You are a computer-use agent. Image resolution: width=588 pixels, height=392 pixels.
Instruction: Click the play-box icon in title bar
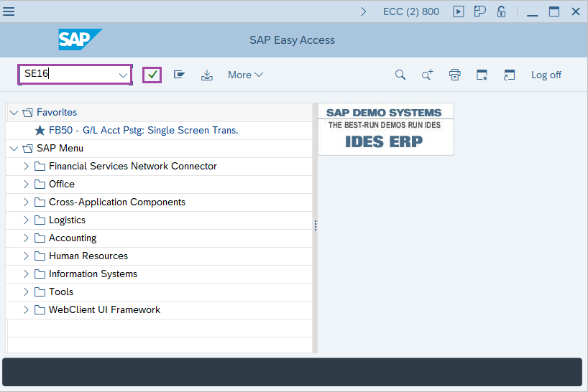(x=458, y=11)
